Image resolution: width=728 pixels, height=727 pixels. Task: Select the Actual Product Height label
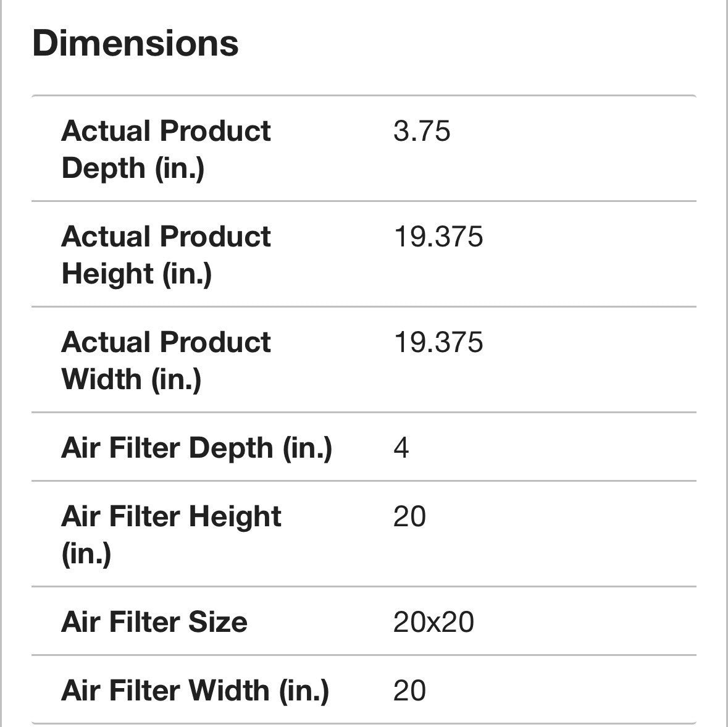tap(165, 254)
